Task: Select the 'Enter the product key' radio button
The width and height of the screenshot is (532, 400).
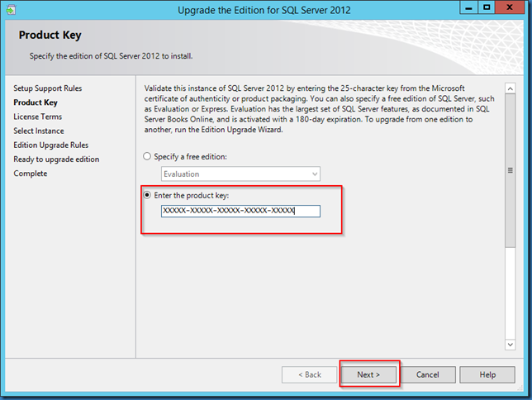Action: point(147,195)
